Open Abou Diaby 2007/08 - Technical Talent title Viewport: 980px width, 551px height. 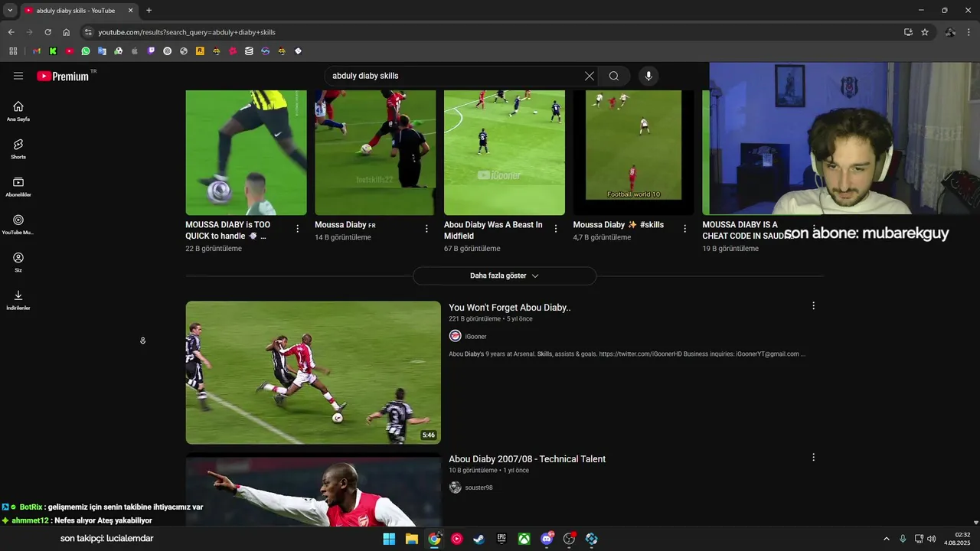coord(527,459)
